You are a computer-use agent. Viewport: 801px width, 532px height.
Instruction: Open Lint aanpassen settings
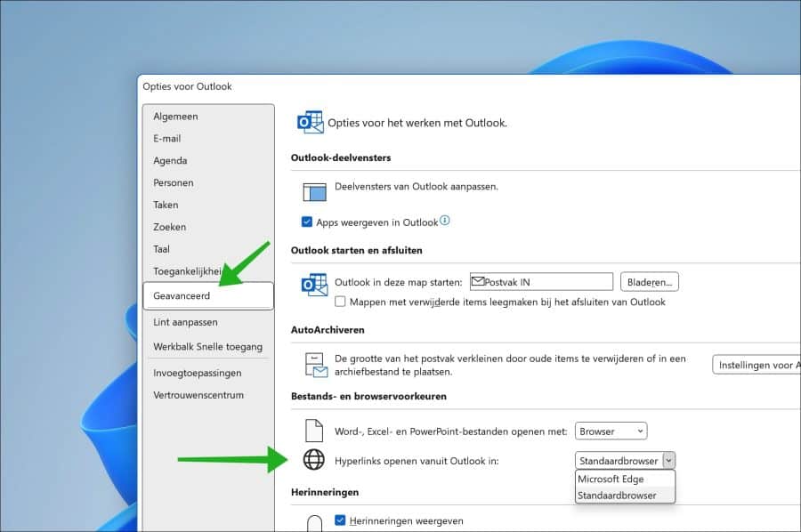(x=185, y=322)
